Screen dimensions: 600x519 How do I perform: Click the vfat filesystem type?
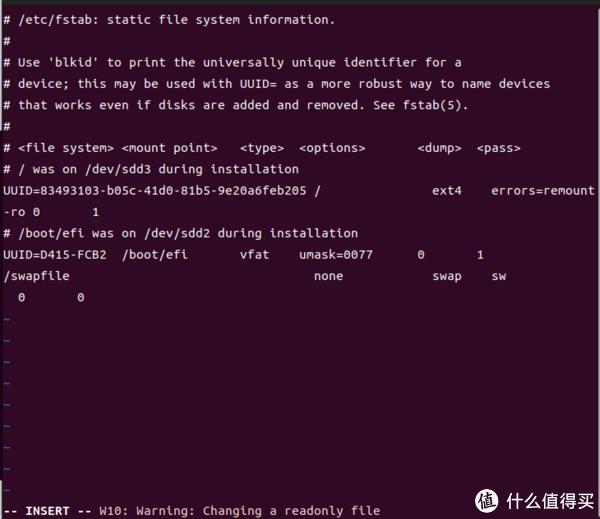(254, 255)
